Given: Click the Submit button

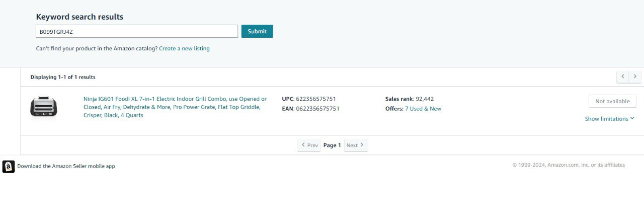Looking at the screenshot, I should point(257,31).
